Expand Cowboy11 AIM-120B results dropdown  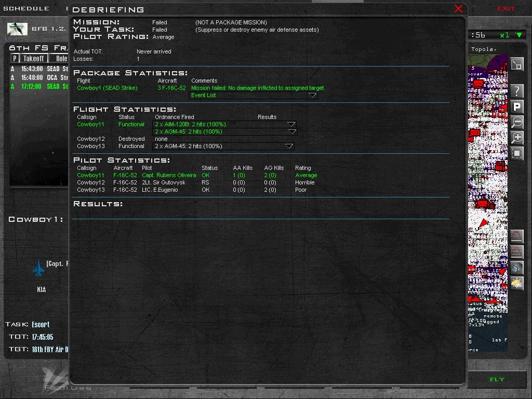click(x=291, y=124)
